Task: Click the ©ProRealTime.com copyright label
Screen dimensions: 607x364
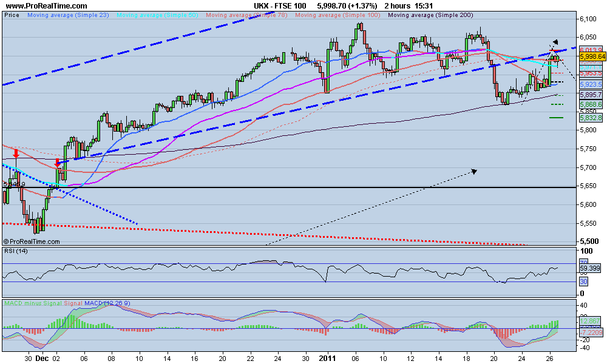Action: pyautogui.click(x=32, y=241)
